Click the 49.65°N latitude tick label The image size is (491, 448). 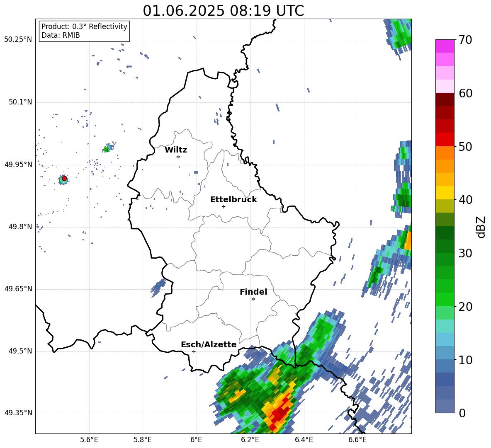point(18,289)
